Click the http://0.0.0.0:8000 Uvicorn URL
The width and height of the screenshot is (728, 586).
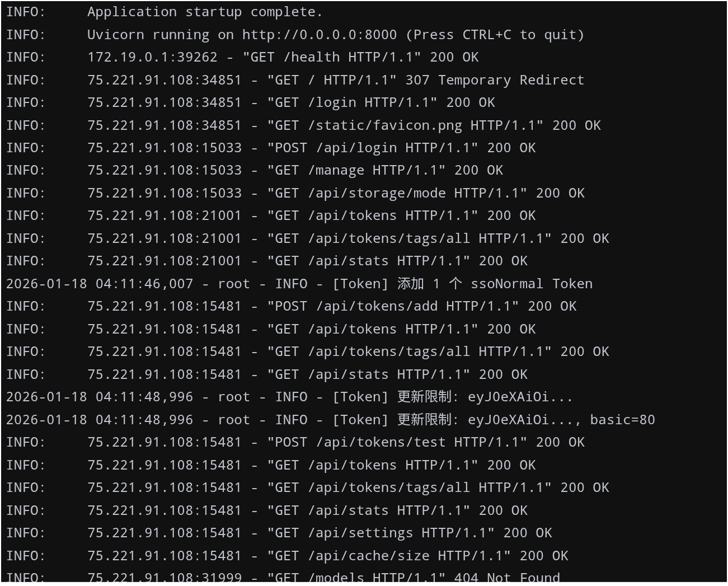(x=320, y=35)
